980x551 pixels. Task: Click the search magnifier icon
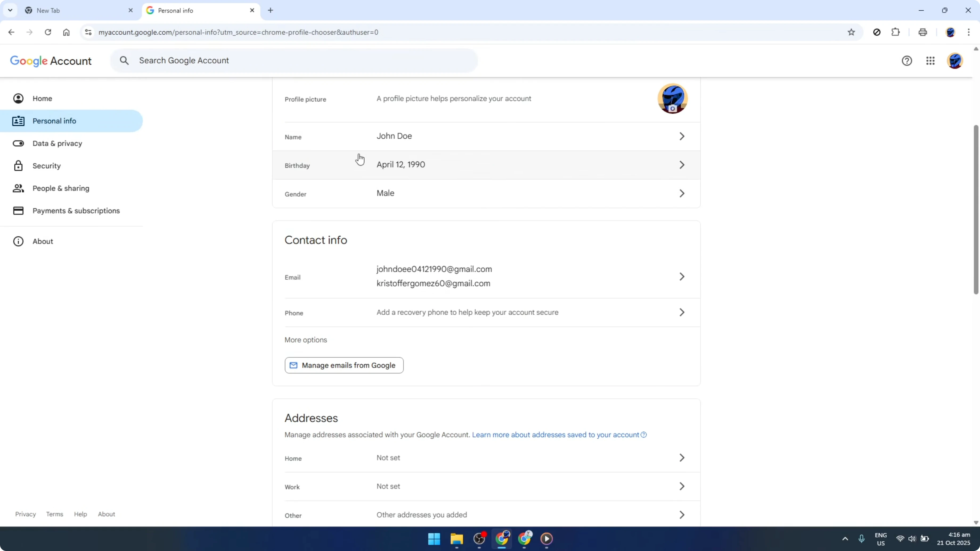click(124, 60)
